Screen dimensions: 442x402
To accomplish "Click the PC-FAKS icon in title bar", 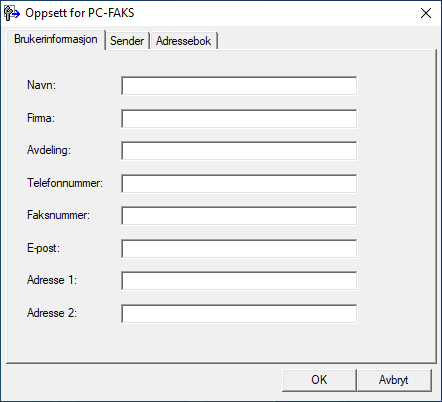I will (x=12, y=13).
